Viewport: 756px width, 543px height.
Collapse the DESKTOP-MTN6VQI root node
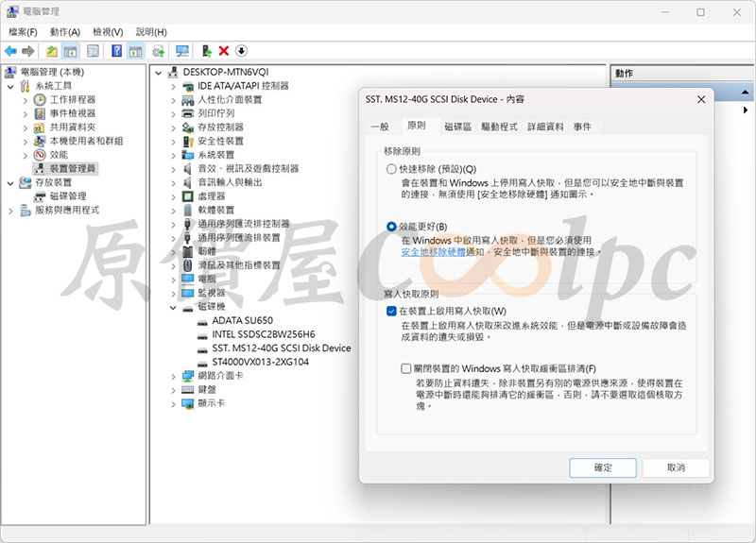coord(158,73)
